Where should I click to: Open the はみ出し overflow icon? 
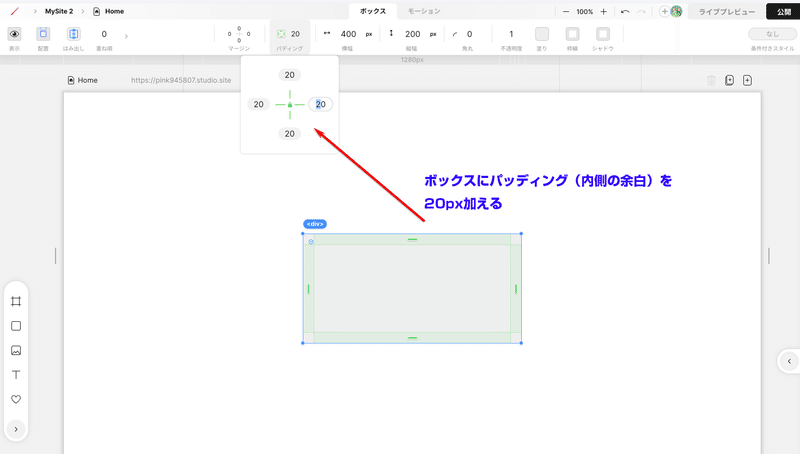73,34
